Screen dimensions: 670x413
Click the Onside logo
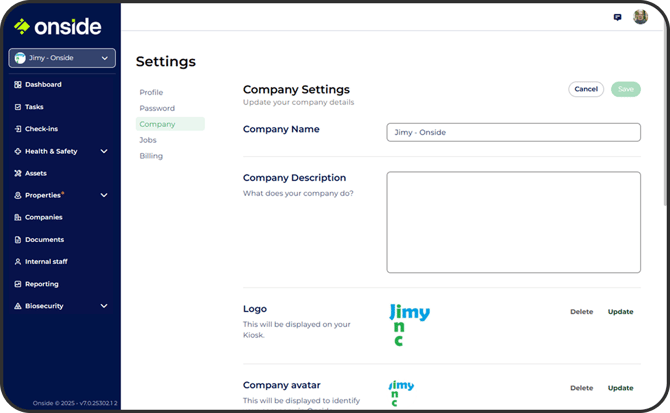[x=58, y=26]
